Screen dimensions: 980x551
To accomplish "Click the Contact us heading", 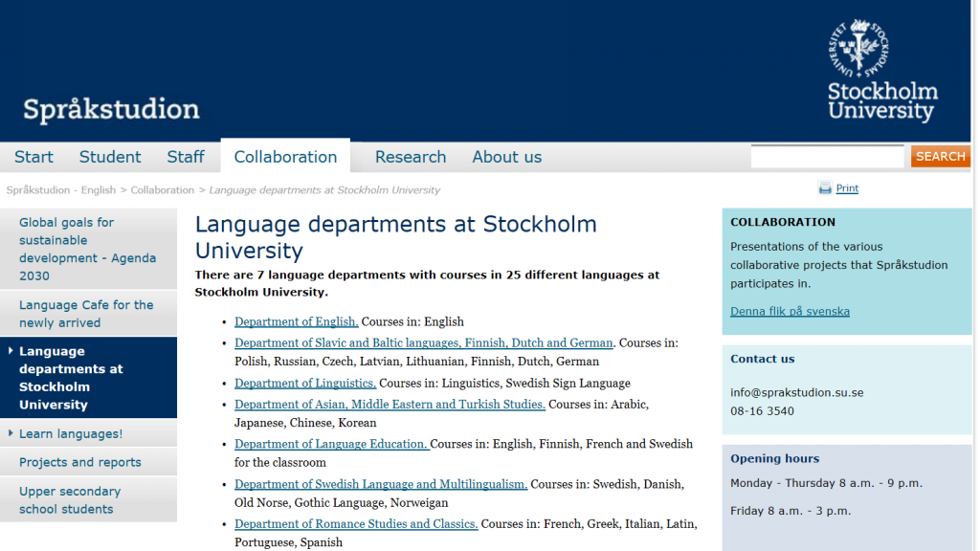I will [763, 359].
